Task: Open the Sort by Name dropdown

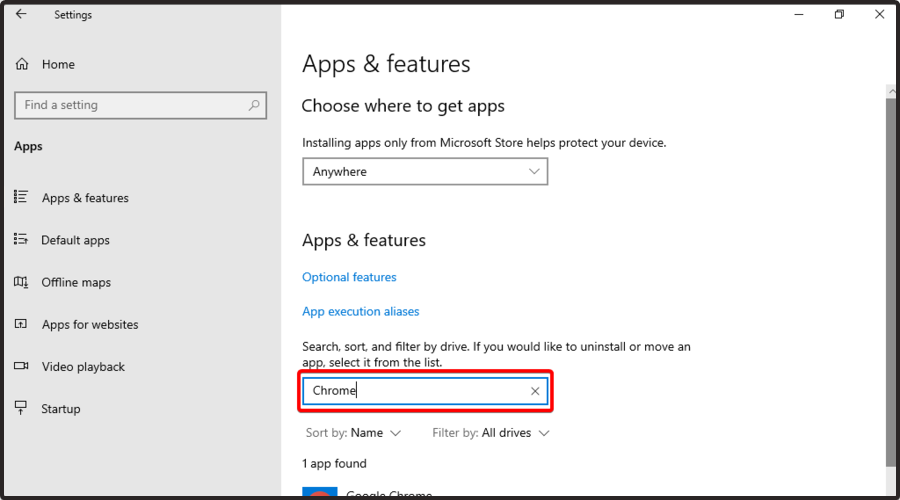Action: click(353, 433)
